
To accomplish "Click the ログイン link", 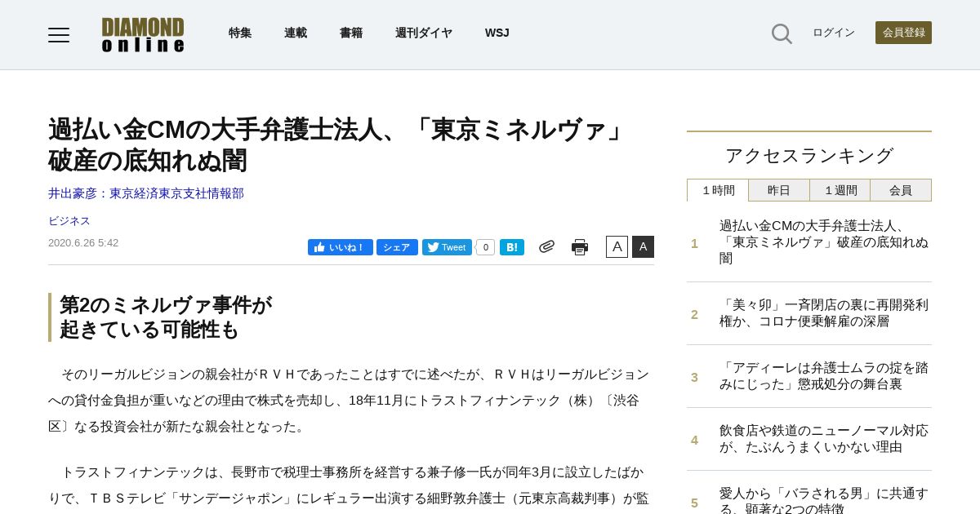I will point(834,33).
